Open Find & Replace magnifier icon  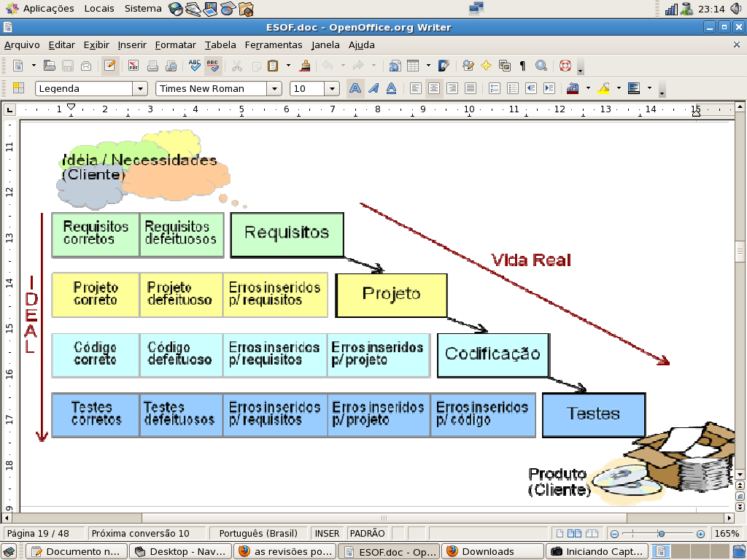(541, 66)
